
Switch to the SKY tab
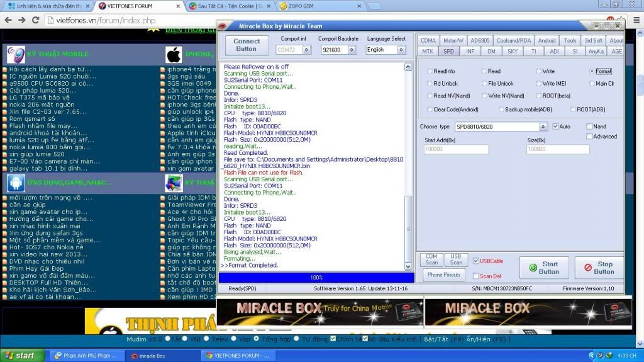point(513,52)
